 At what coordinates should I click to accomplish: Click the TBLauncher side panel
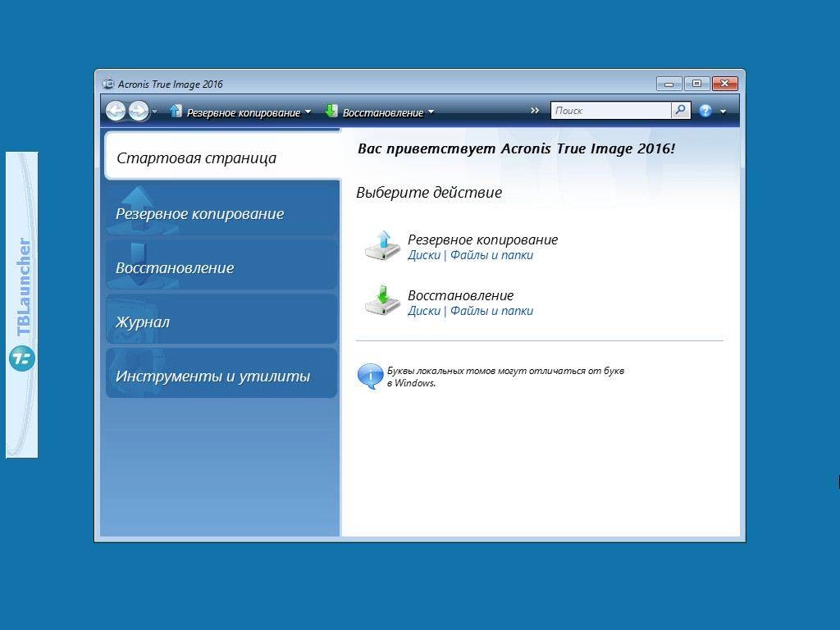click(x=21, y=304)
